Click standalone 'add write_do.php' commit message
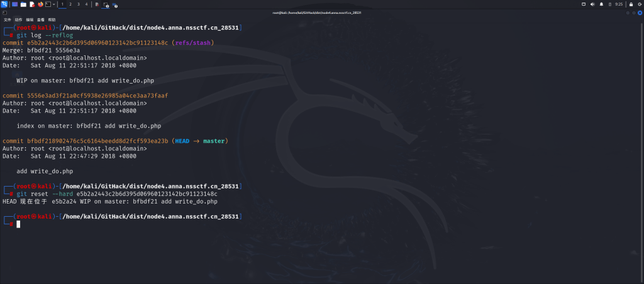This screenshot has width=644, height=284. (x=45, y=171)
